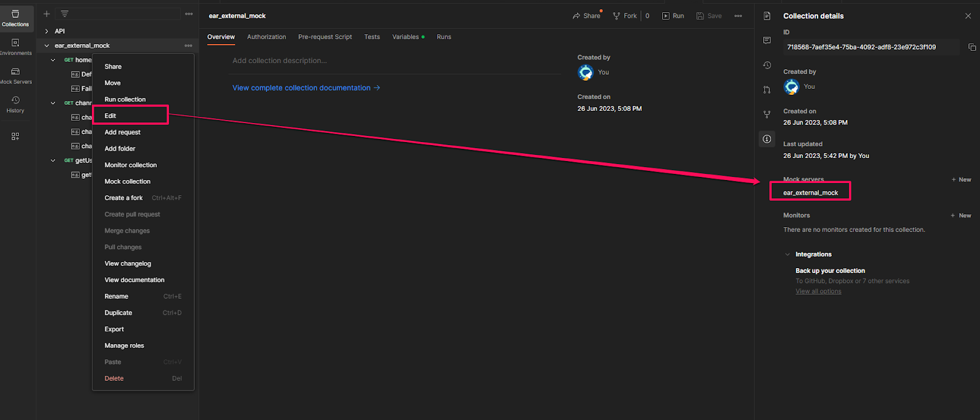Open ear_external_mock collection options ellipsis

pyautogui.click(x=188, y=45)
